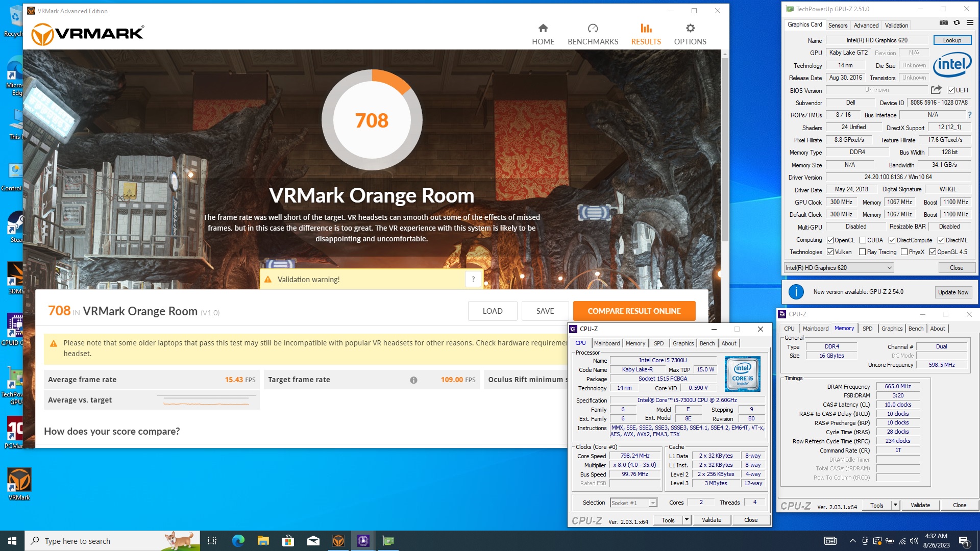Click the Validation warning banner
The image size is (980, 551).
[x=371, y=279]
